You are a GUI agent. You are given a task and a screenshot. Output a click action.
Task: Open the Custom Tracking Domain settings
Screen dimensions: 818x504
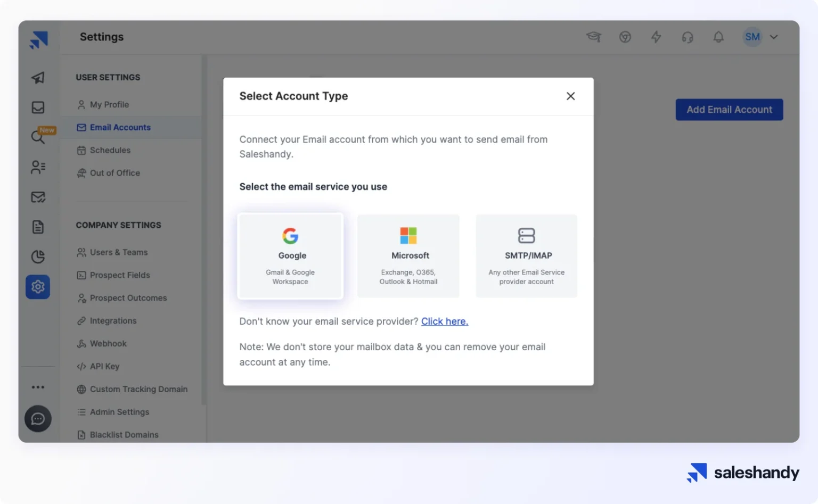[x=138, y=389]
